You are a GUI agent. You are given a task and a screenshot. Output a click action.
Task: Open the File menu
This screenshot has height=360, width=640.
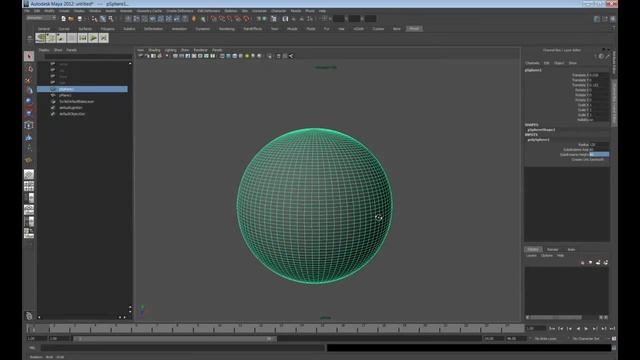click(27, 11)
